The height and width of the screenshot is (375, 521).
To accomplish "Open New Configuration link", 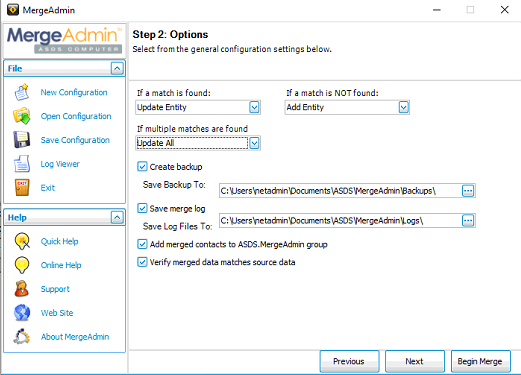I will point(74,92).
